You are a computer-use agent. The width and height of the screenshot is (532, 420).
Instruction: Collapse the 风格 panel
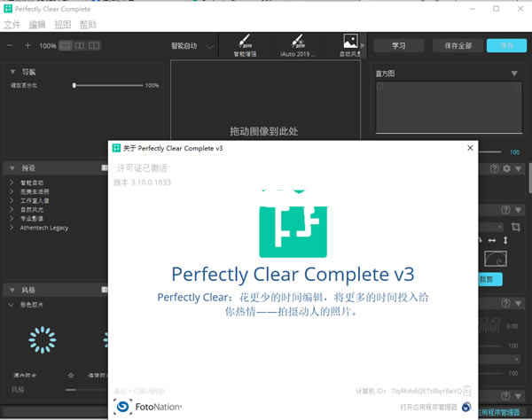pos(12,290)
